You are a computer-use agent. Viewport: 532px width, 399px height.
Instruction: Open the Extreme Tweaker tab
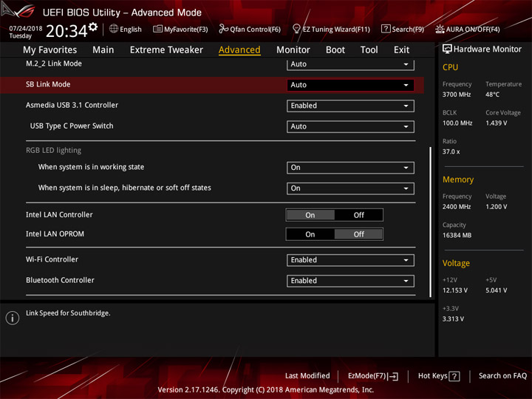click(166, 50)
